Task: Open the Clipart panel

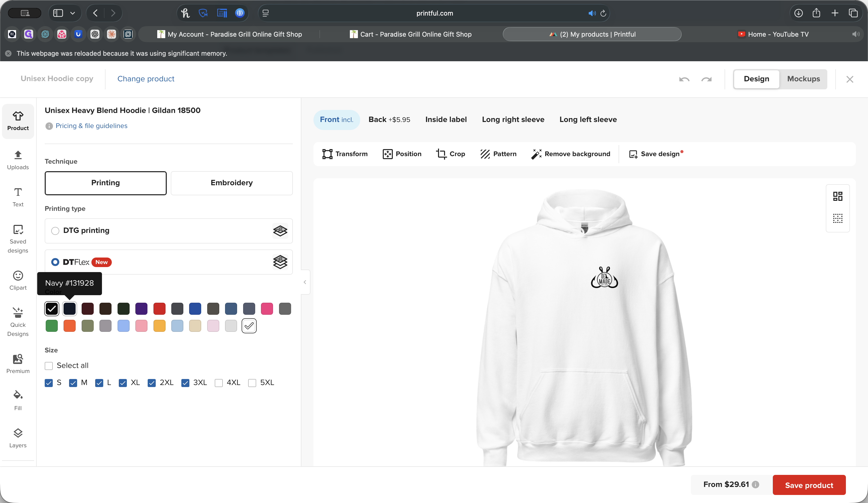Action: pyautogui.click(x=18, y=280)
